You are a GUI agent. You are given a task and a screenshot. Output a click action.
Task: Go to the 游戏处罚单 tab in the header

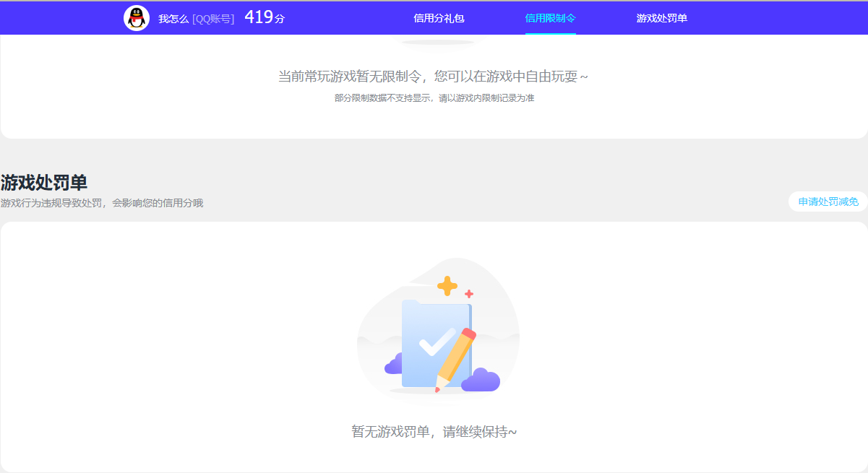pos(662,18)
